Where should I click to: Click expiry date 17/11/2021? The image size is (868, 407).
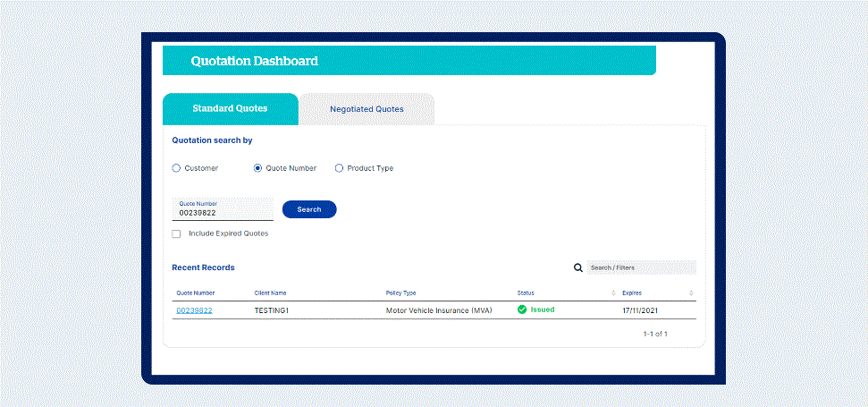[640, 310]
